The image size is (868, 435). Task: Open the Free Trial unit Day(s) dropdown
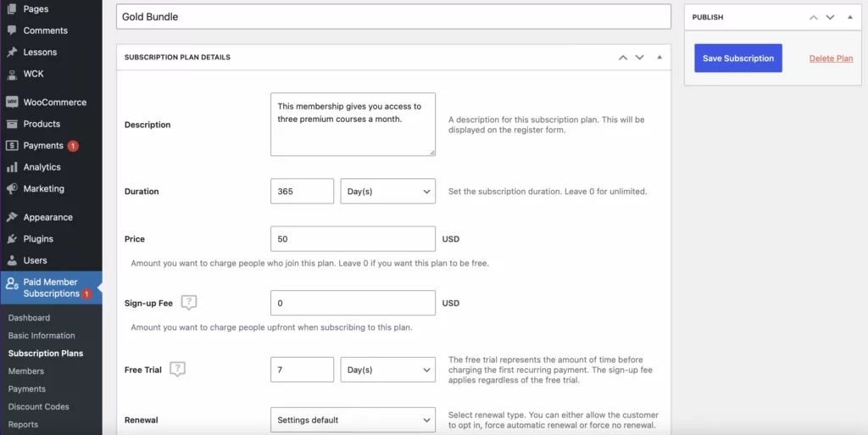(388, 370)
